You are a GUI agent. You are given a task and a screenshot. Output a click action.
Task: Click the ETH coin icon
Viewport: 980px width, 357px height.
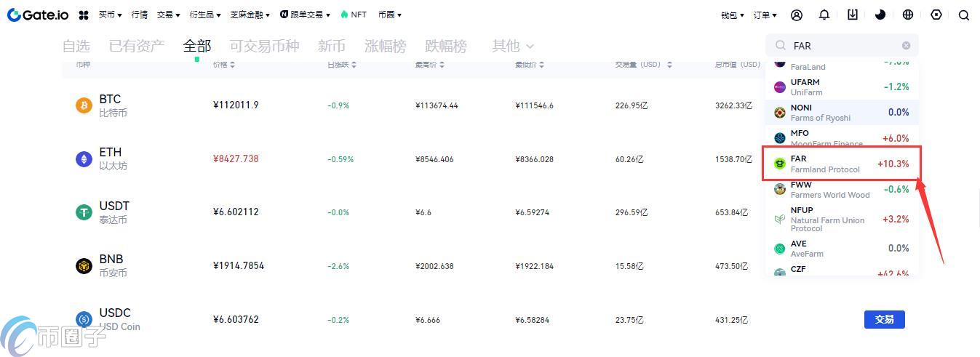point(84,159)
